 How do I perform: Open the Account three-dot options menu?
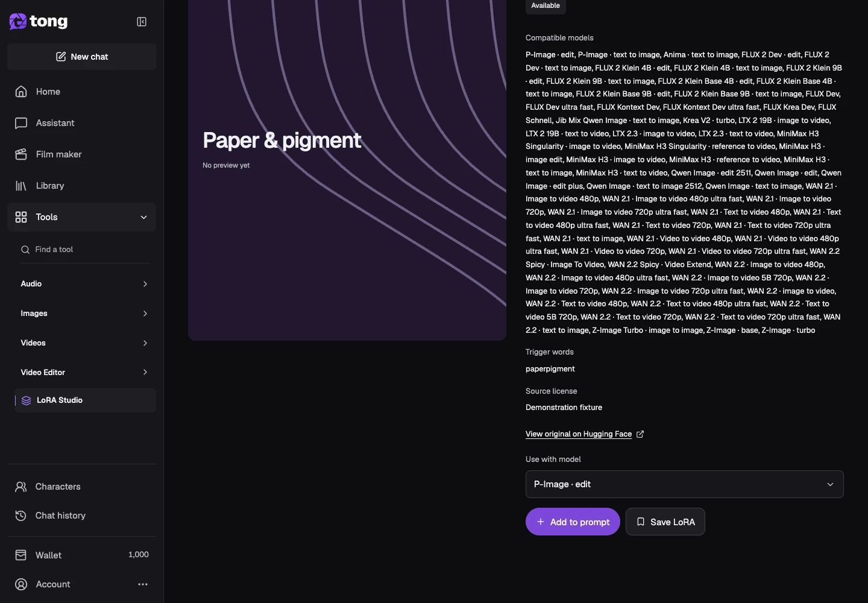click(x=143, y=584)
